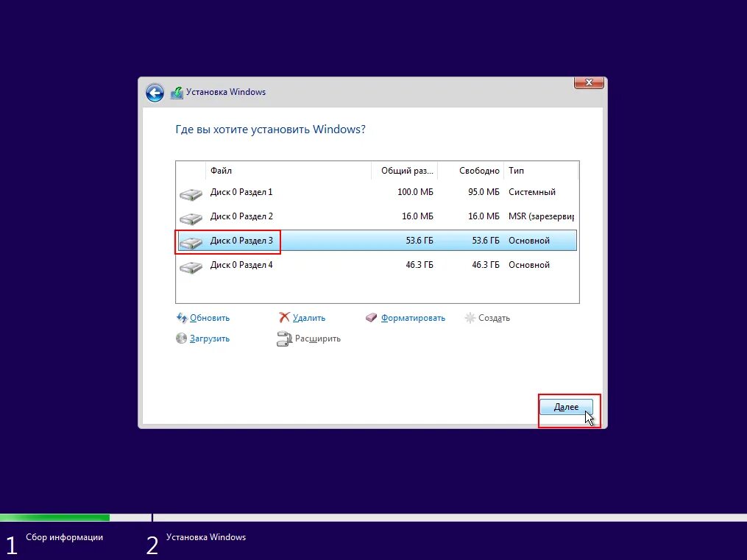Click the Загрузить disc icon
Viewport: 747px width, 560px height.
(182, 338)
